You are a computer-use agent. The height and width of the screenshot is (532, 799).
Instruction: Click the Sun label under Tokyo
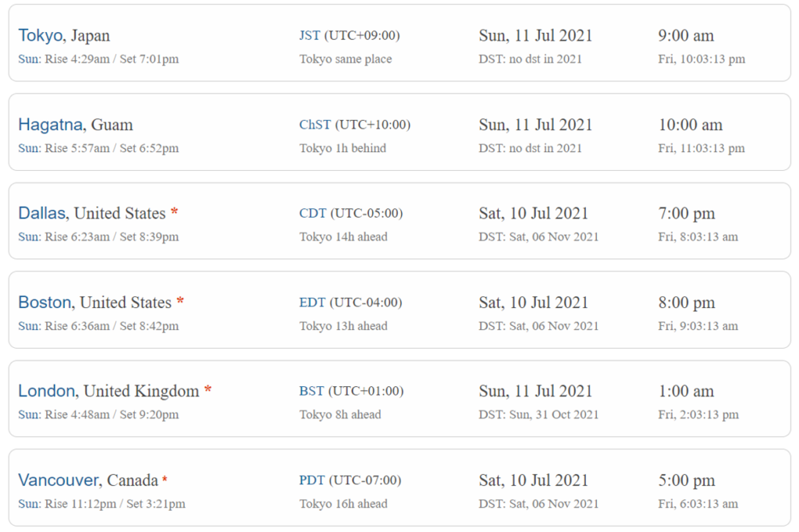pyautogui.click(x=29, y=59)
